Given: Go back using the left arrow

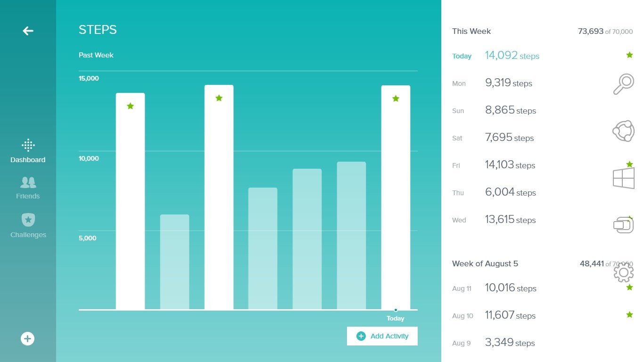Looking at the screenshot, I should click(28, 31).
